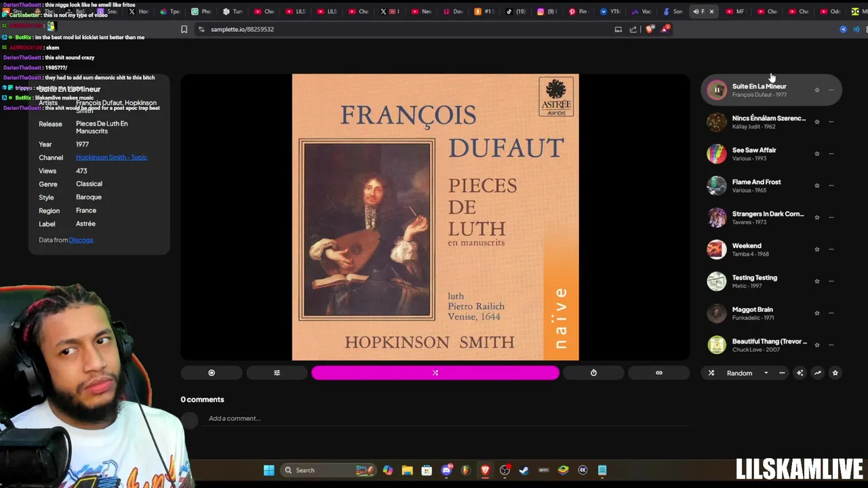Click the Brave Rewards triangle icon
Screen dimensions: 868x488
666,29
